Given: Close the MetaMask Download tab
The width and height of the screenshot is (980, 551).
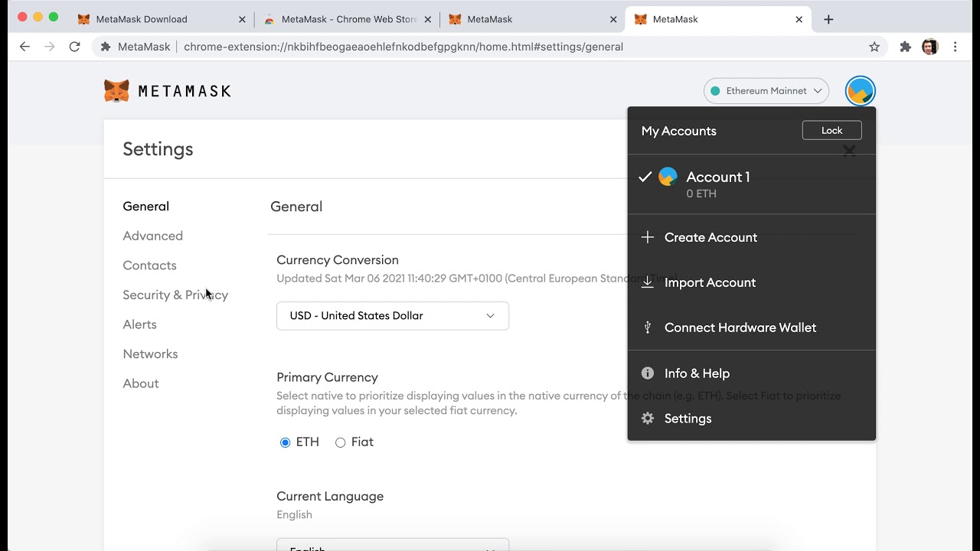Looking at the screenshot, I should (241, 19).
